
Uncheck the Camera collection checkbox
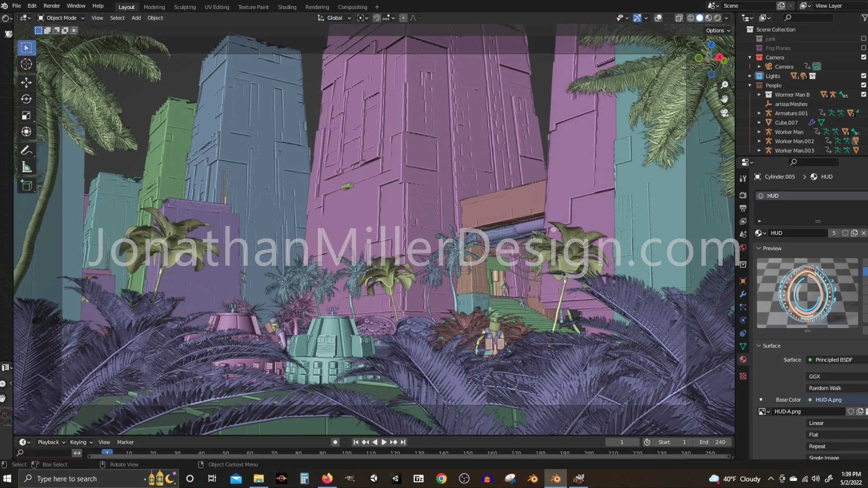coord(863,57)
